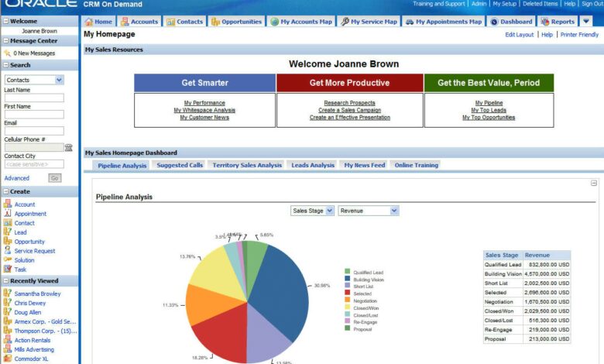Switch to Territory Sales Analysis tab
This screenshot has width=604, height=364.
[x=247, y=165]
